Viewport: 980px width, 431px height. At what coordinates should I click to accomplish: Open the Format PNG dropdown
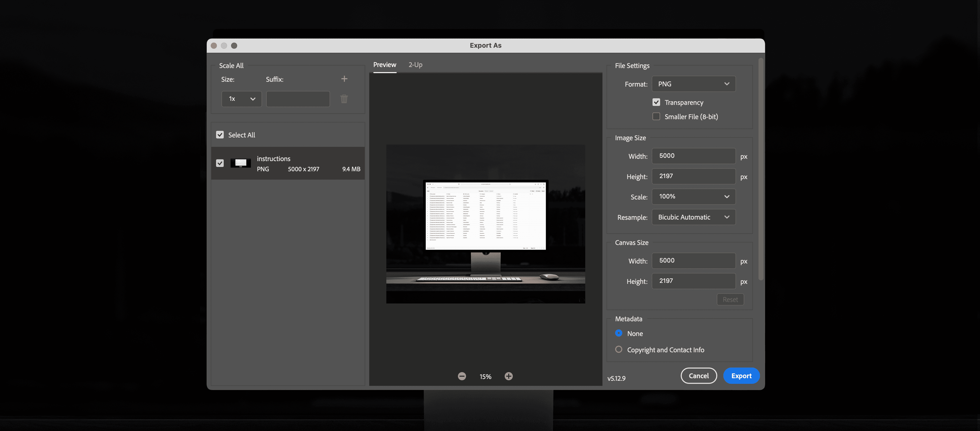[693, 84]
